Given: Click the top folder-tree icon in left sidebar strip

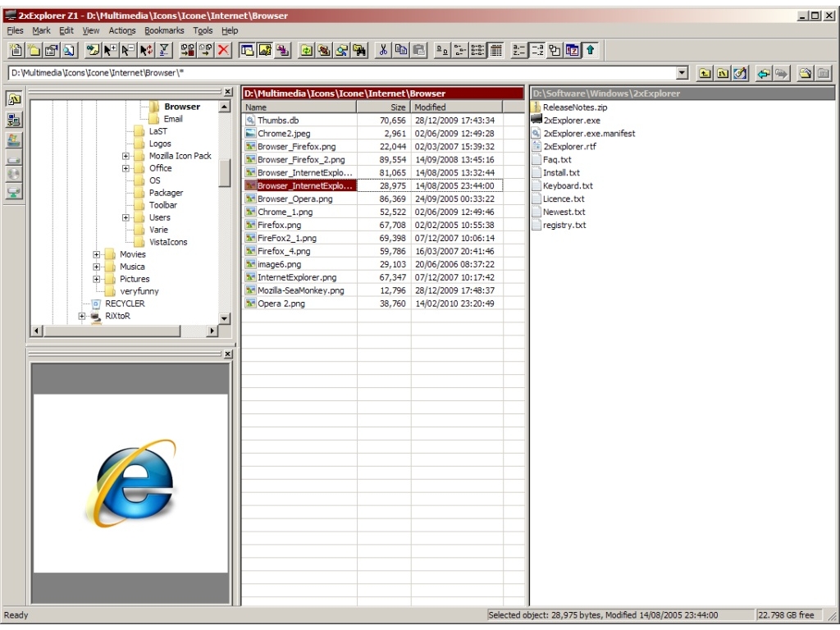Looking at the screenshot, I should [x=15, y=99].
